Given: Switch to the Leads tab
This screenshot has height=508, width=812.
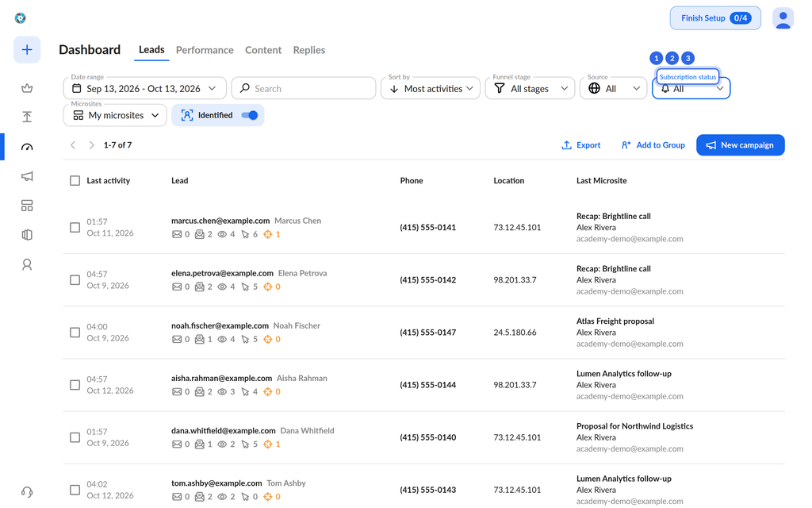Looking at the screenshot, I should (x=151, y=50).
